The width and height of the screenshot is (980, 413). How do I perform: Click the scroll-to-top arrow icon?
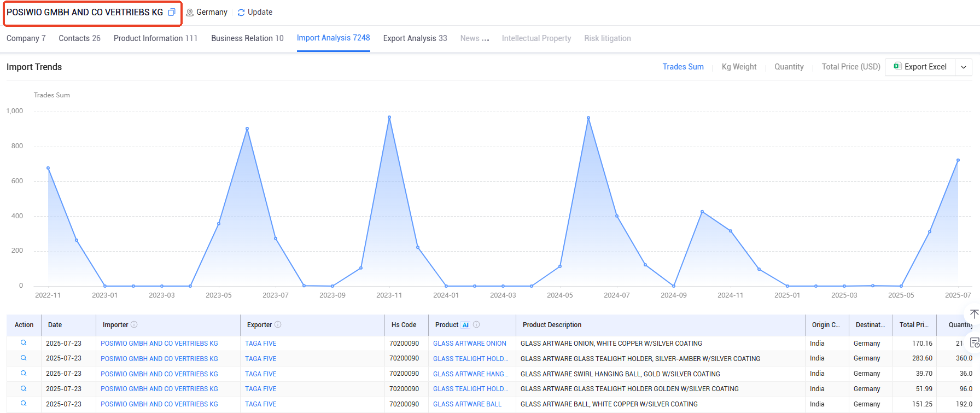point(975,314)
